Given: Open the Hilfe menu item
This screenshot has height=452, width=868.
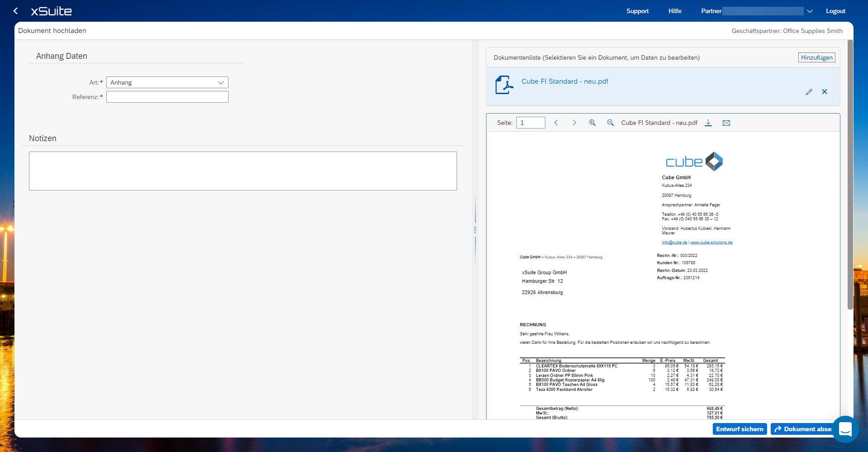Looking at the screenshot, I should (x=674, y=11).
